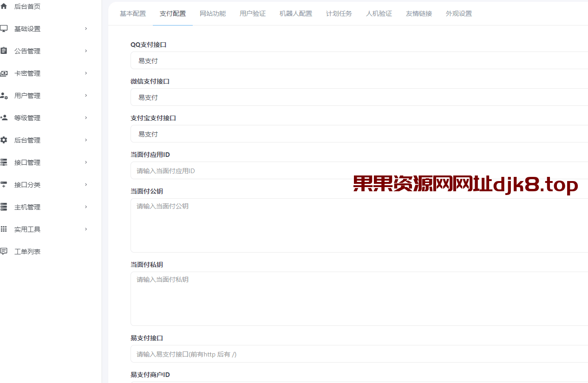Switch to the 基本配置 tab

coord(132,13)
